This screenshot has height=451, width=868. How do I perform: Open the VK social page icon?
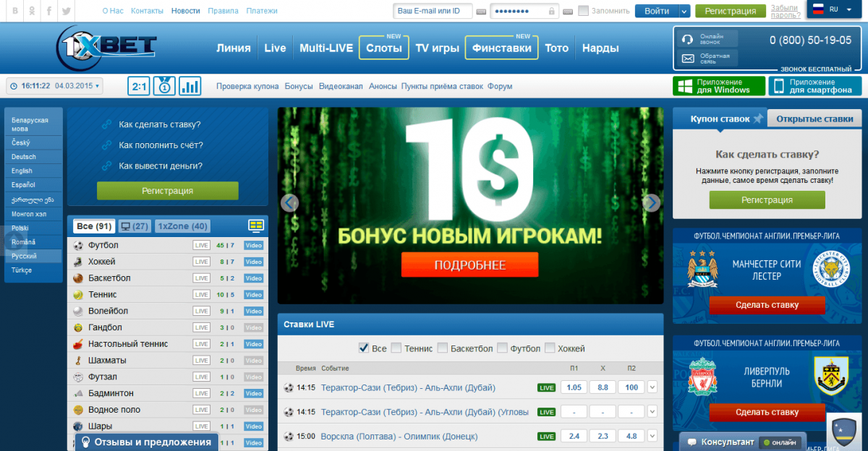pyautogui.click(x=14, y=12)
